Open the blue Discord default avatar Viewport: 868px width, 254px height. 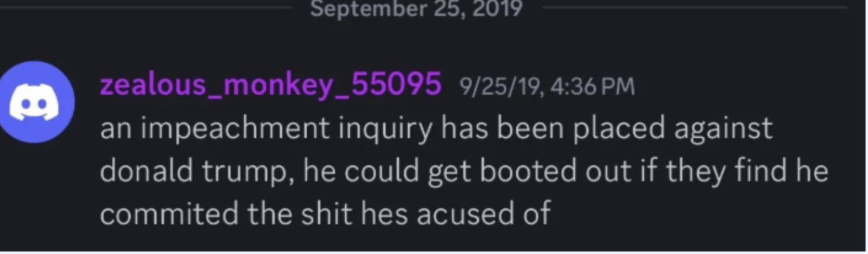(x=35, y=102)
